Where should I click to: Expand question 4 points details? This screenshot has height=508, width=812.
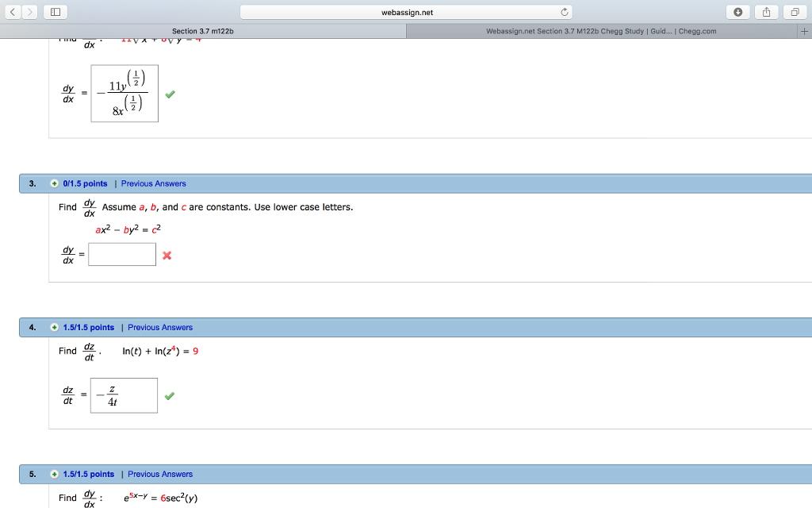coord(54,327)
